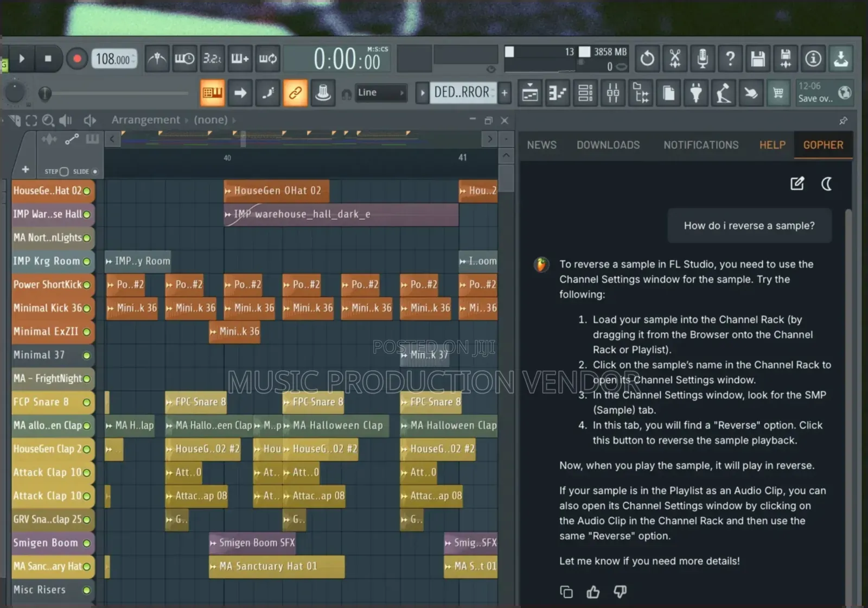Open the Browser view icon
868x608 pixels.
(x=641, y=93)
